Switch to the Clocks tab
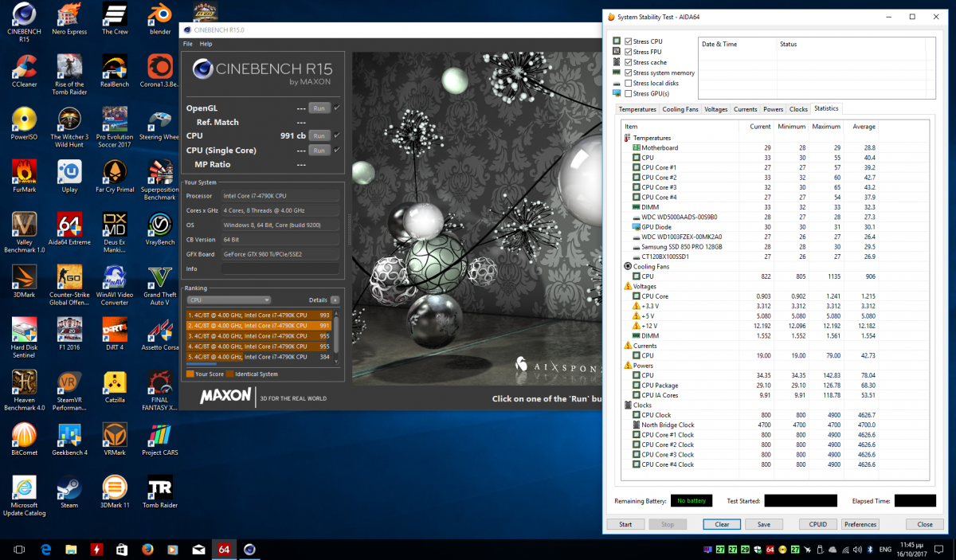This screenshot has width=956, height=560. coord(798,109)
